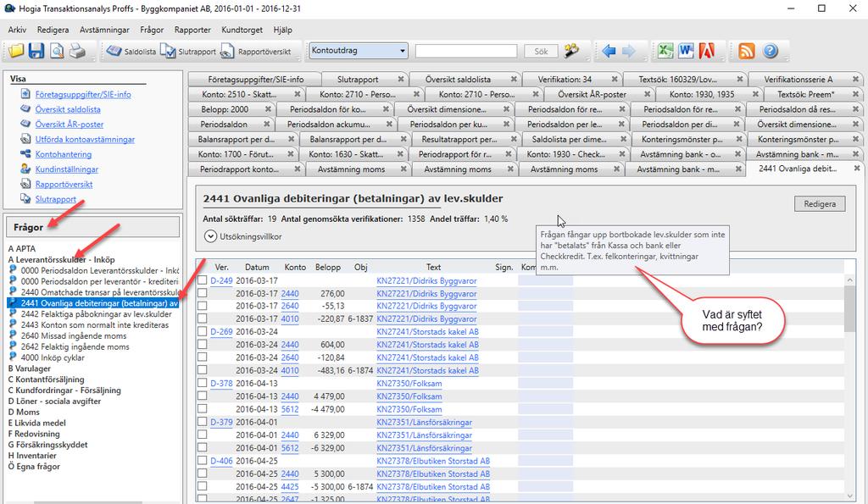Open Rapportöversikt from the toolbar
This screenshot has height=504, width=868.
click(x=255, y=52)
